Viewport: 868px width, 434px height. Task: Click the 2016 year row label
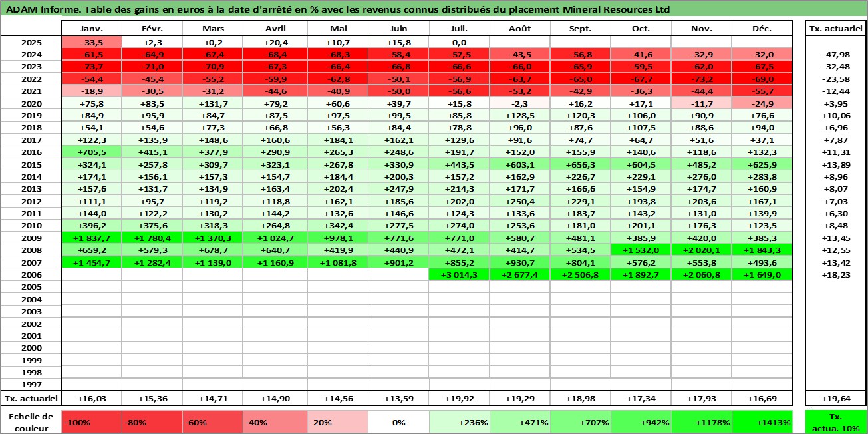pos(31,152)
